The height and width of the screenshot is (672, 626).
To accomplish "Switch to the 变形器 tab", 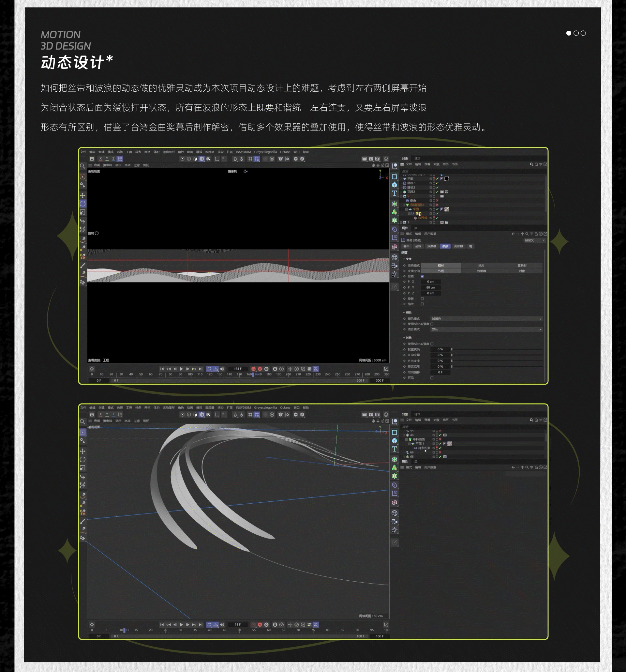I will pos(458,246).
